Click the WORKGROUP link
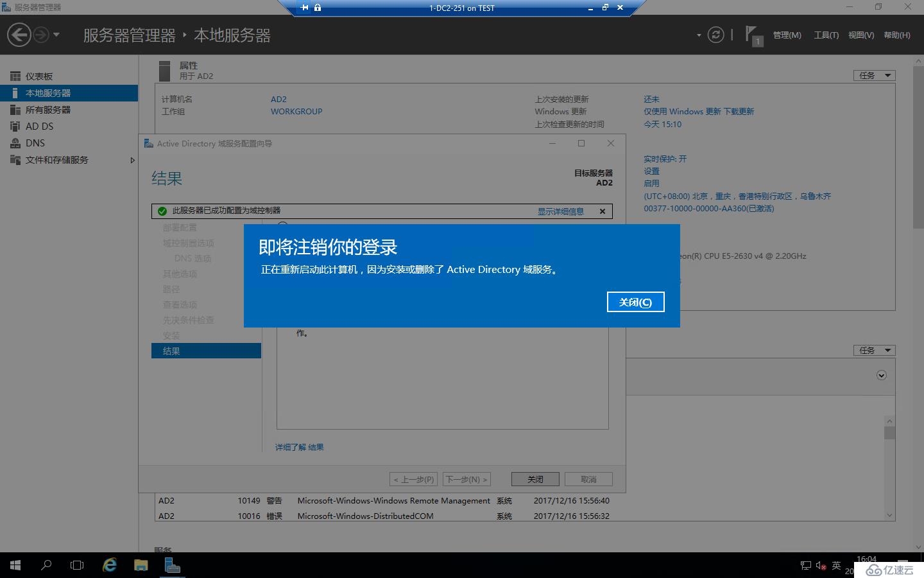The image size is (924, 578). (296, 112)
